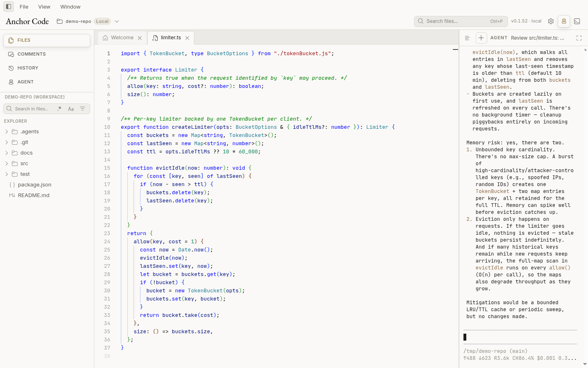
Task: Open README.md from explorer
Action: tap(47, 195)
